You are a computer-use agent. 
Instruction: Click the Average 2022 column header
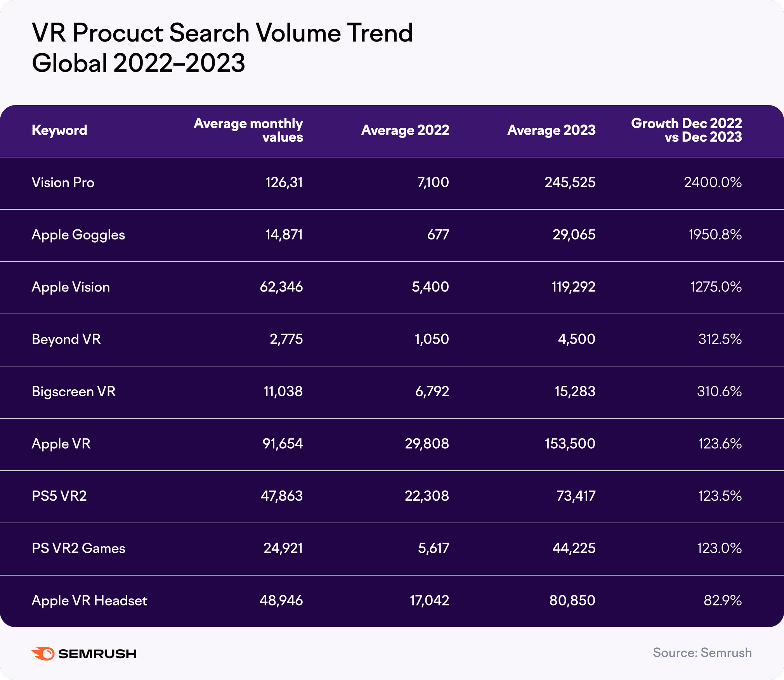405,130
